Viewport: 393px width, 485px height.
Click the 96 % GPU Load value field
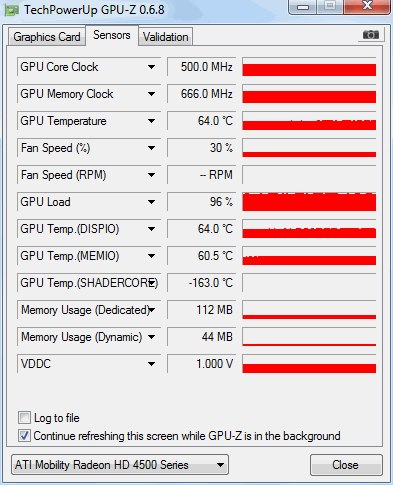pyautogui.click(x=202, y=202)
